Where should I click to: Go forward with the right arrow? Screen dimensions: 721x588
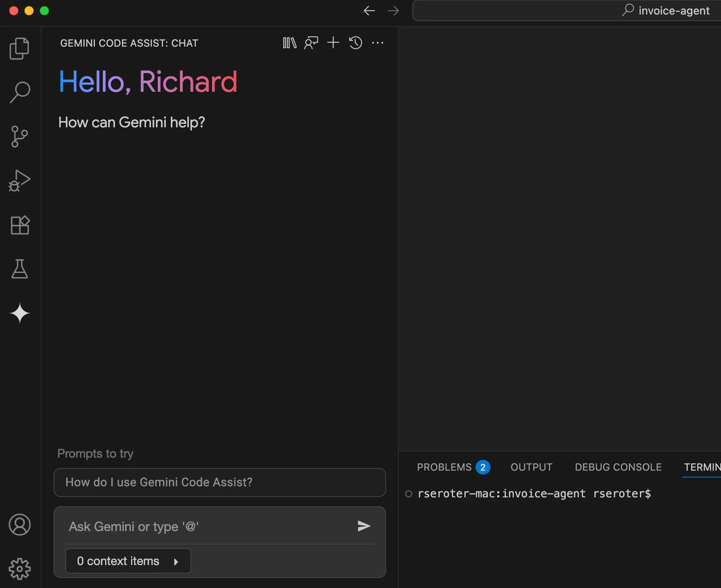[x=393, y=11]
